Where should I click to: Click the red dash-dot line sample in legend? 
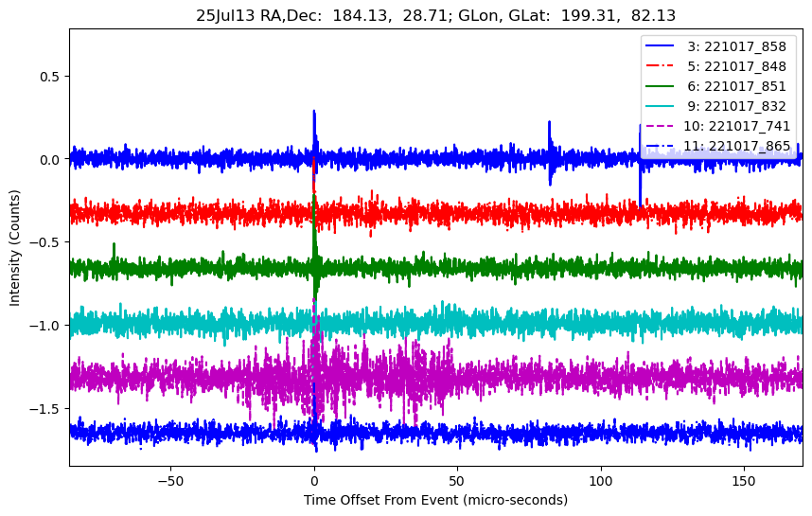tap(661, 66)
